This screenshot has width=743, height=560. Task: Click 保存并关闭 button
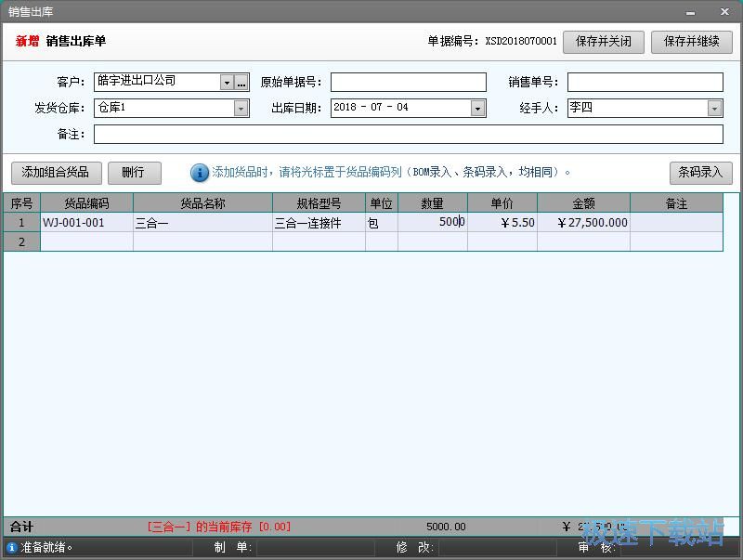pos(603,42)
